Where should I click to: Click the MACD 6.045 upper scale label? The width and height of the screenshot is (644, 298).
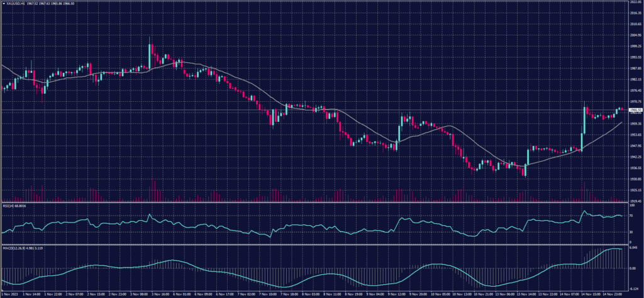634,248
